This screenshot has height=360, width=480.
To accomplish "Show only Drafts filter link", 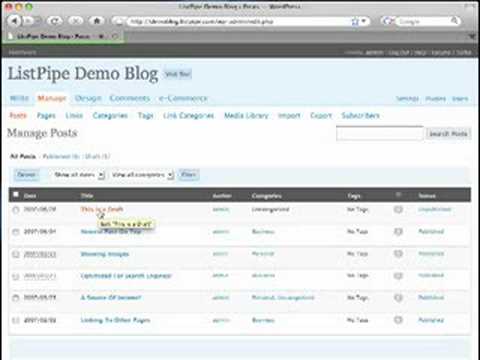I will pyautogui.click(x=97, y=156).
